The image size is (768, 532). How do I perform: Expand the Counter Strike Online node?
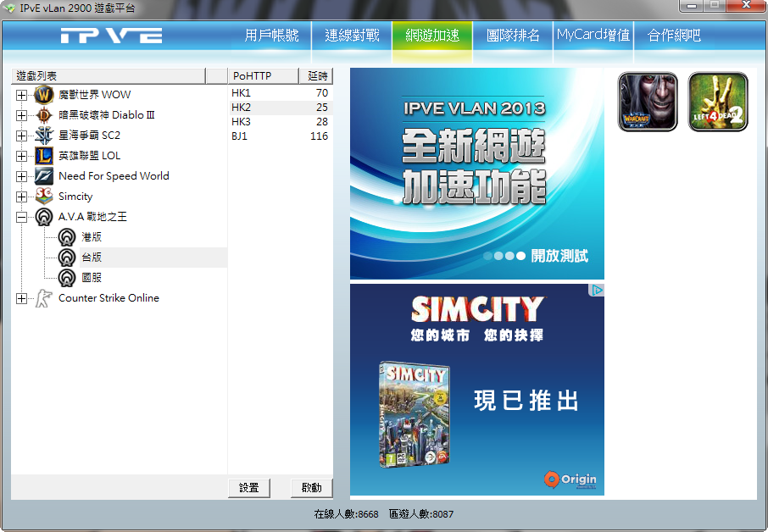pyautogui.click(x=21, y=298)
